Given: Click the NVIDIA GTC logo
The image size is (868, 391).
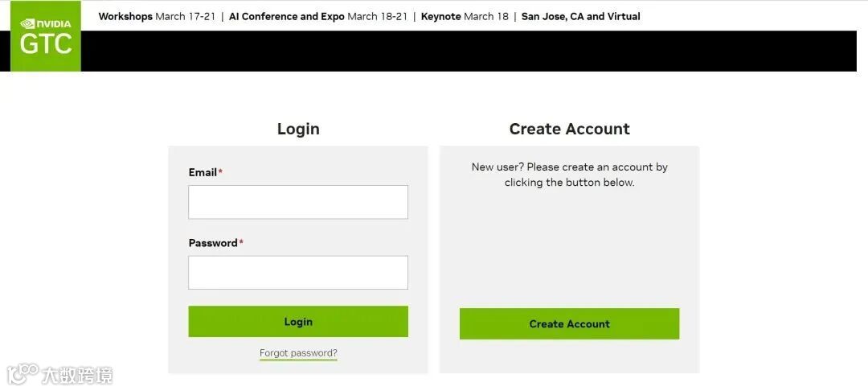Looking at the screenshot, I should (46, 37).
